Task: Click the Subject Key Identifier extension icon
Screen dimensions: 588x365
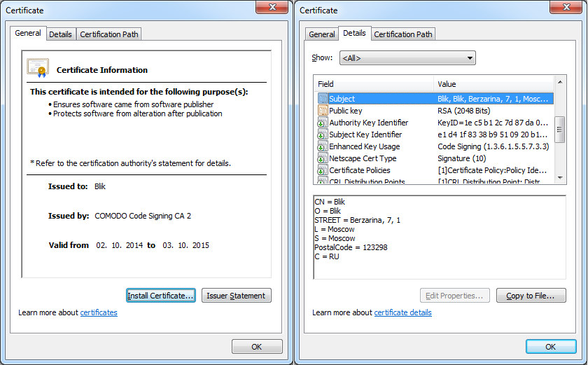Action: click(323, 135)
